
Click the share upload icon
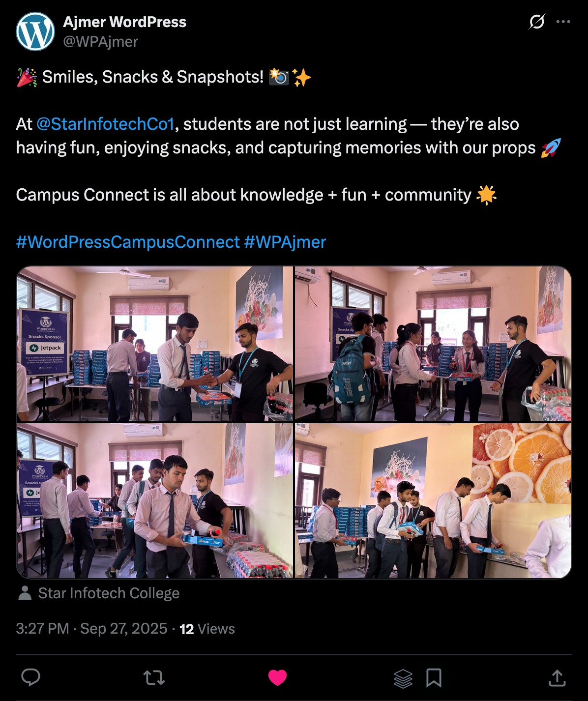click(557, 677)
